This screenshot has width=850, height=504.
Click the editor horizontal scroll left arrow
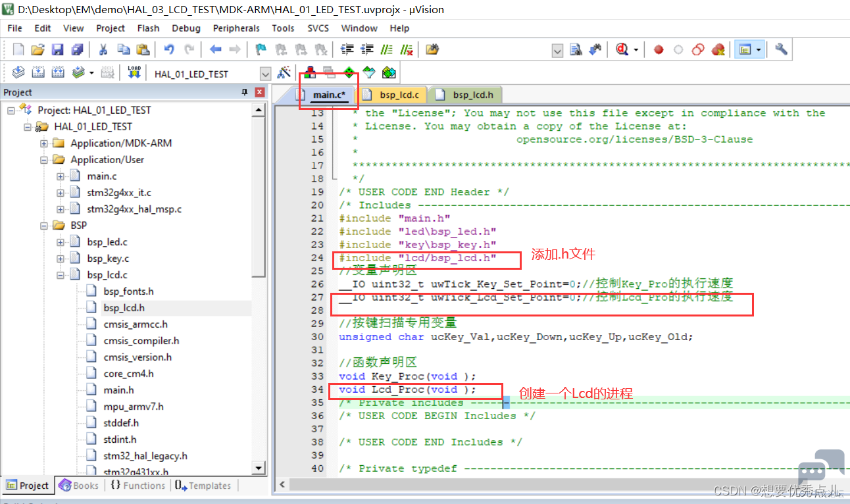(x=282, y=485)
